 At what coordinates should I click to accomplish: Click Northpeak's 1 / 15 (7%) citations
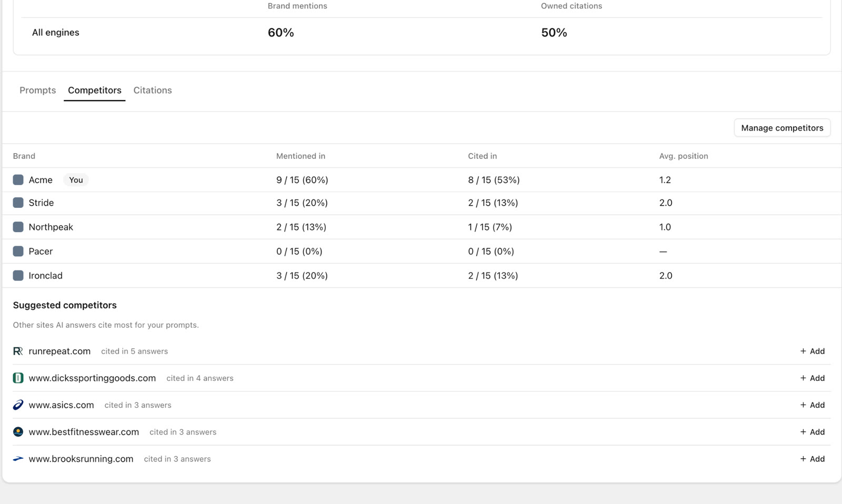[490, 227]
